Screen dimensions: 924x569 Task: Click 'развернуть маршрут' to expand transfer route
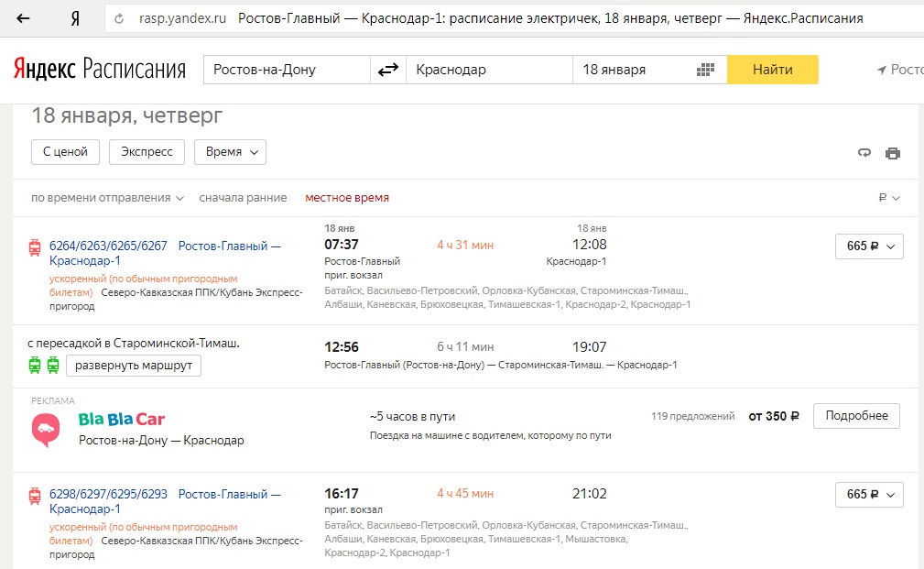point(134,366)
